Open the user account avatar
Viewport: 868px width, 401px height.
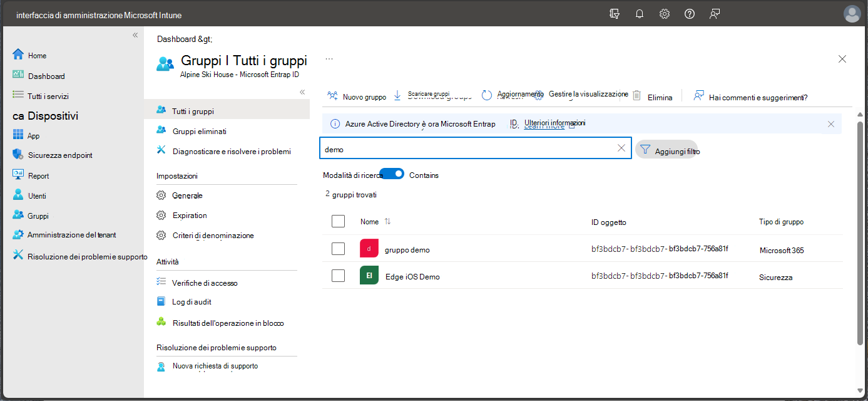click(852, 14)
